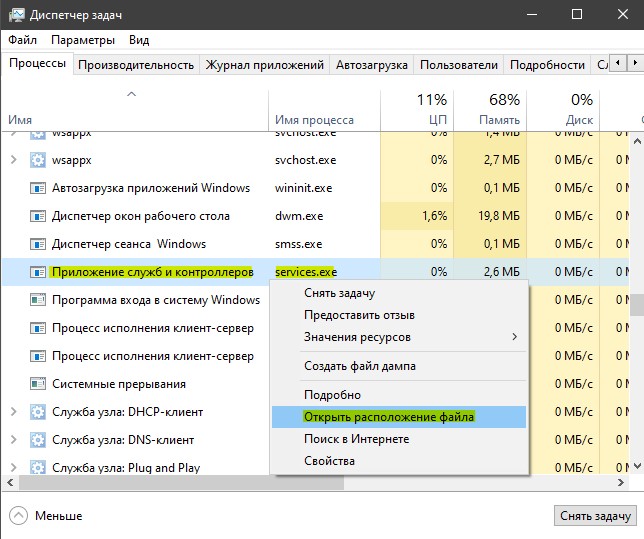Click gear icon of Служба узла: Plug and Play
The image size is (644, 539).
[38, 468]
